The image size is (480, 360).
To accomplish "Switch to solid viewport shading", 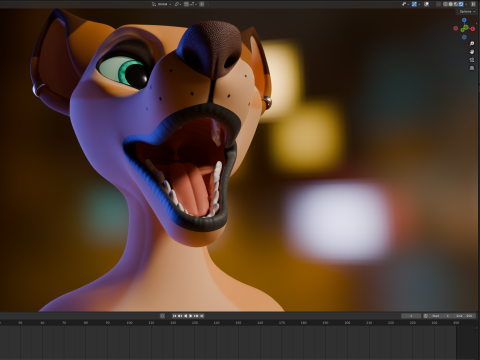I will tap(451, 4).
